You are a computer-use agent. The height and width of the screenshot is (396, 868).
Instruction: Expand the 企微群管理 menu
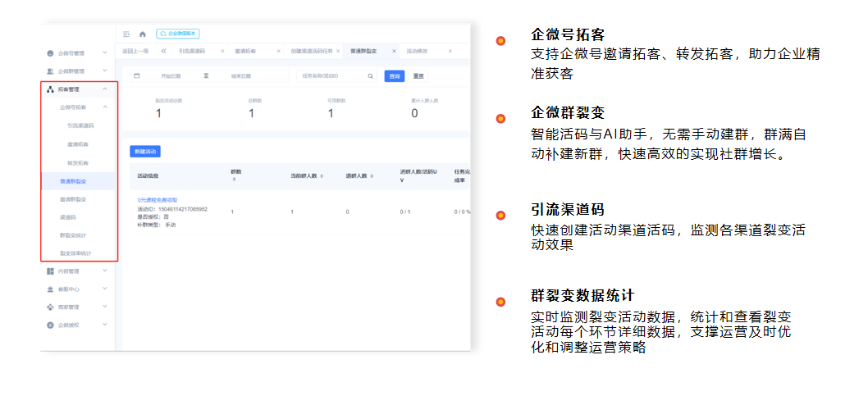(105, 71)
